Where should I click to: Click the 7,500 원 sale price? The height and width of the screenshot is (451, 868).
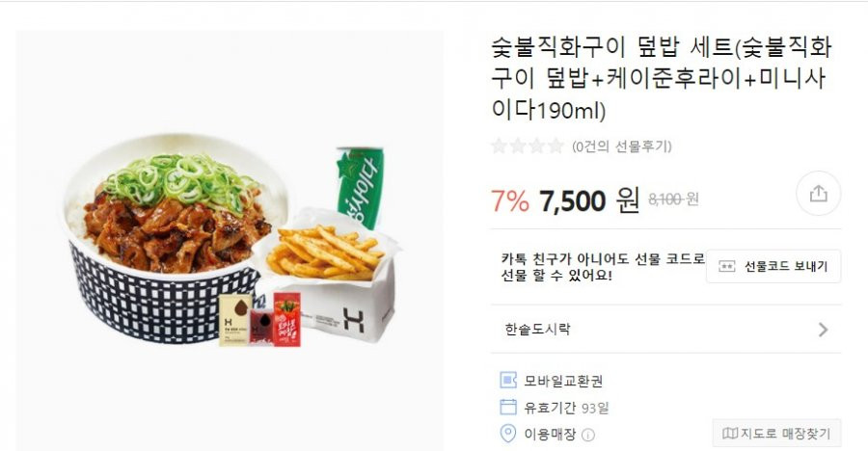(589, 200)
